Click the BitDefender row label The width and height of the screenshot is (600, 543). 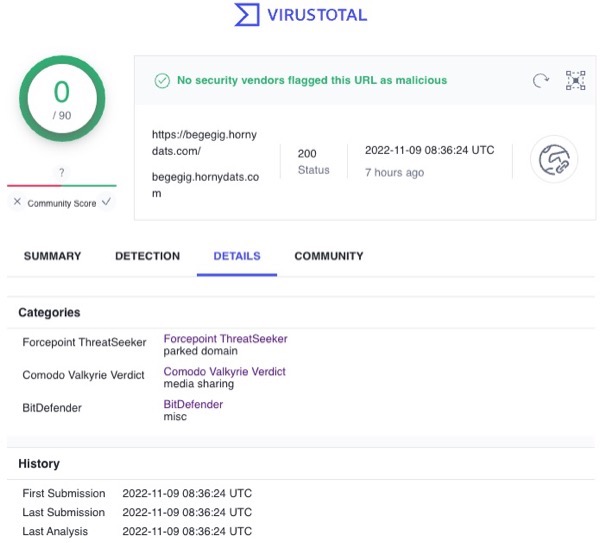52,408
